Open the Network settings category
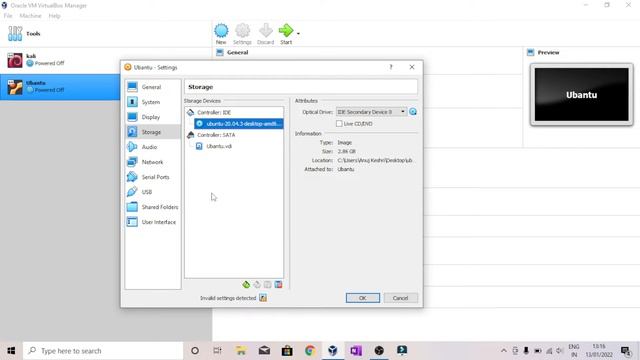This screenshot has width=640, height=360. click(x=153, y=162)
